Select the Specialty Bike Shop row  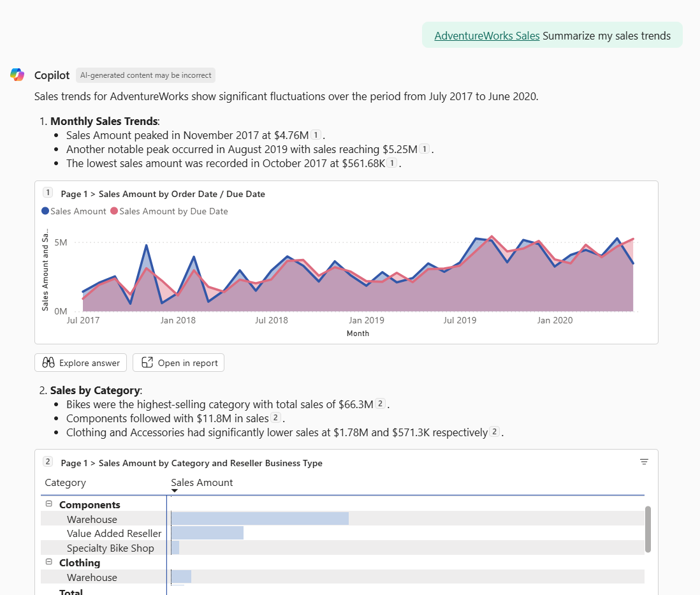click(x=342, y=548)
